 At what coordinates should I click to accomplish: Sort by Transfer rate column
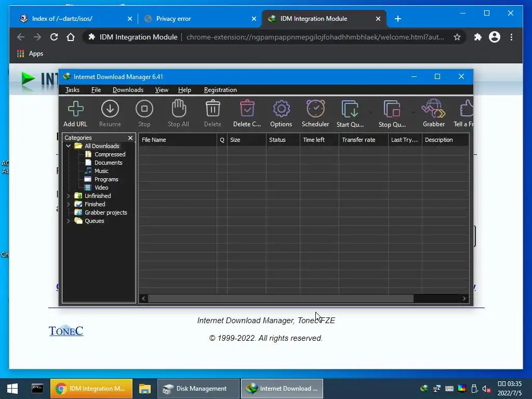point(363,140)
